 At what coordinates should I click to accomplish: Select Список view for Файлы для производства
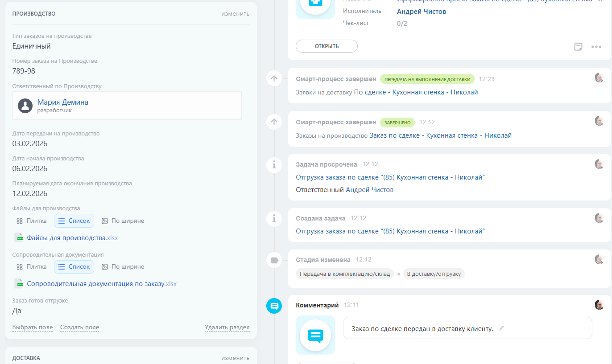74,221
